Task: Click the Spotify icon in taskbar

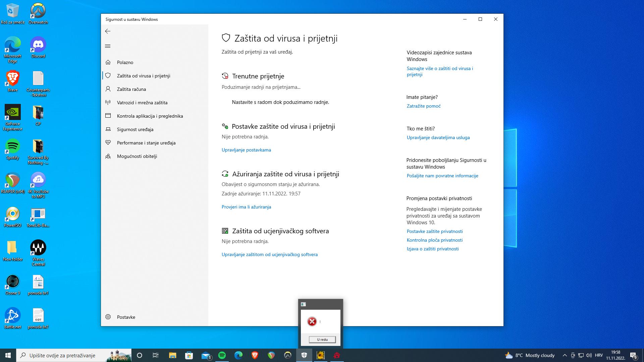Action: 222,355
